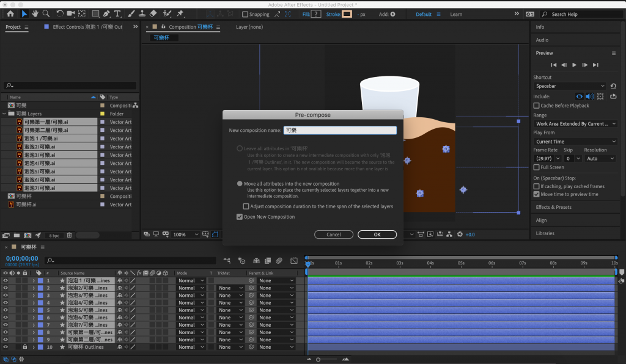Image resolution: width=626 pixels, height=364 pixels.
Task: Click the Stroke color swatch
Action: click(347, 14)
